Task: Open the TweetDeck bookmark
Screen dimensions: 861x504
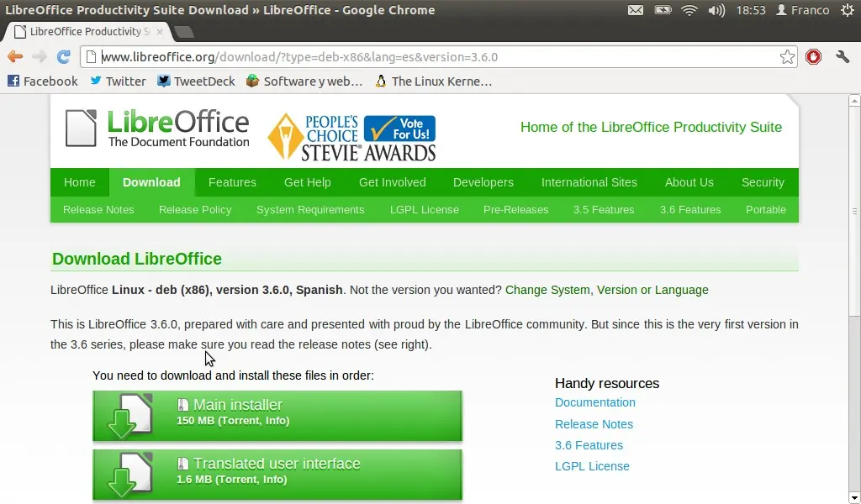Action: (x=196, y=81)
